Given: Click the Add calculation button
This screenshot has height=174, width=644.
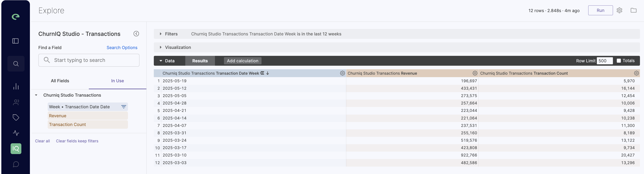Looking at the screenshot, I should (242, 61).
